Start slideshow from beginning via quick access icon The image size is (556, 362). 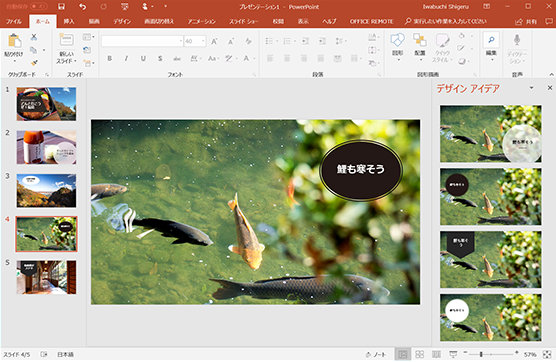coord(124,7)
